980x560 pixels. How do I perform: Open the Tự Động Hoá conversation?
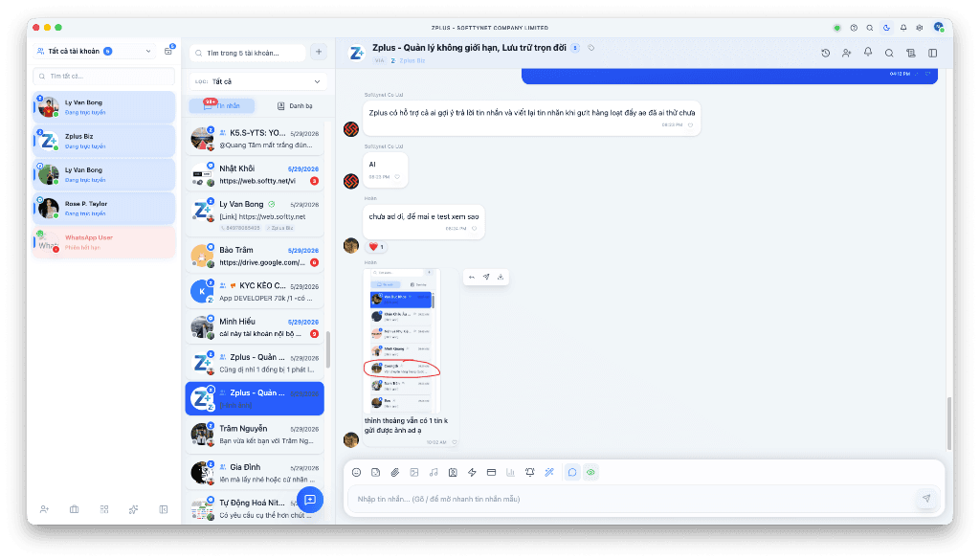pyautogui.click(x=255, y=508)
